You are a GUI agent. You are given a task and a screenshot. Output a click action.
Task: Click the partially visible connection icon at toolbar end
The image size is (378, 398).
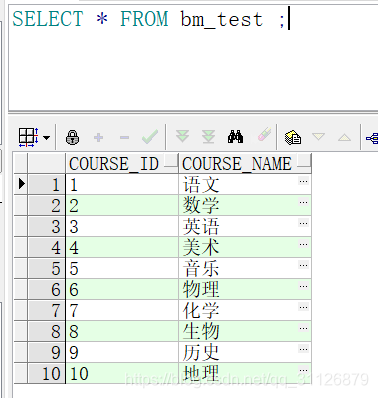(x=372, y=137)
